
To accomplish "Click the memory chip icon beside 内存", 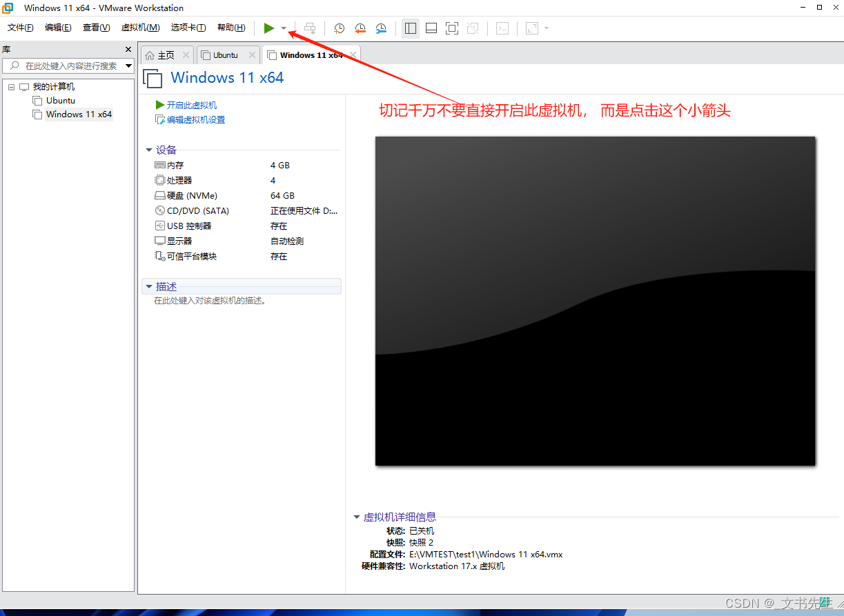I will (160, 166).
